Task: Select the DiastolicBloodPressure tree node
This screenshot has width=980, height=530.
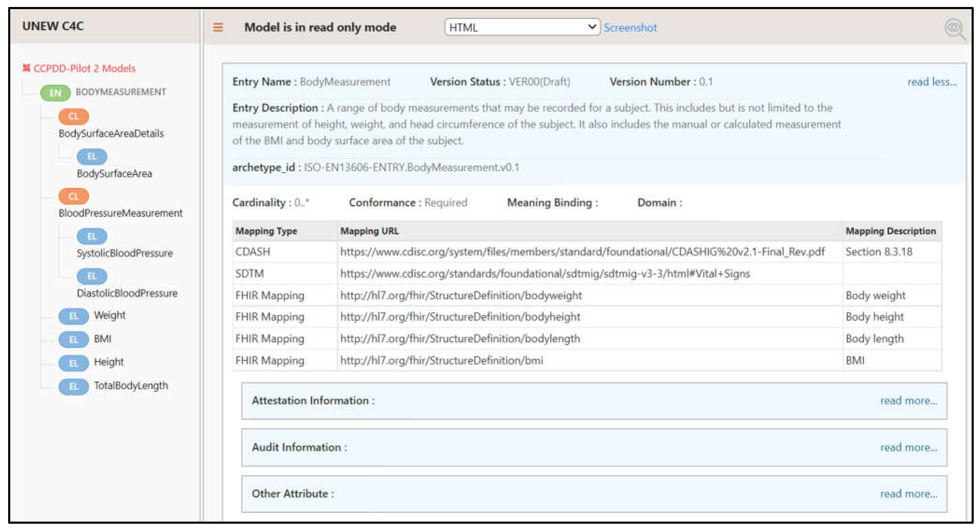Action: tap(127, 293)
